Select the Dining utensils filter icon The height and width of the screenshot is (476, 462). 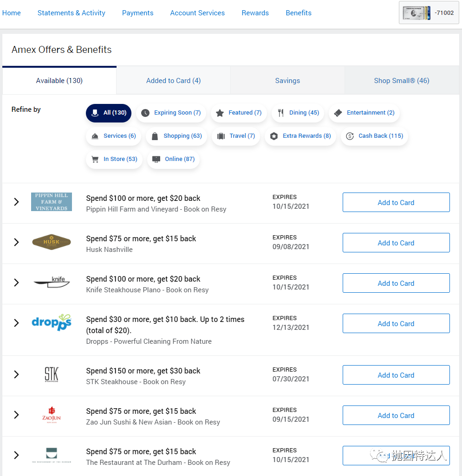(x=280, y=113)
